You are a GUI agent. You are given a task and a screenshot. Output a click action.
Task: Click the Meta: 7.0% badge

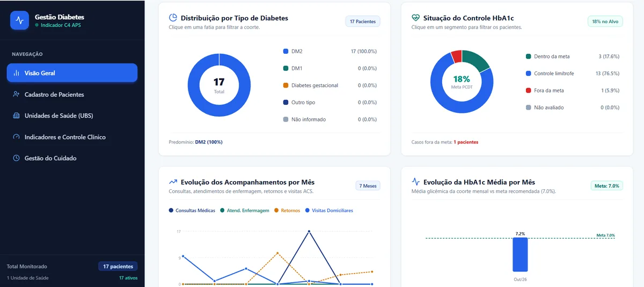607,186
